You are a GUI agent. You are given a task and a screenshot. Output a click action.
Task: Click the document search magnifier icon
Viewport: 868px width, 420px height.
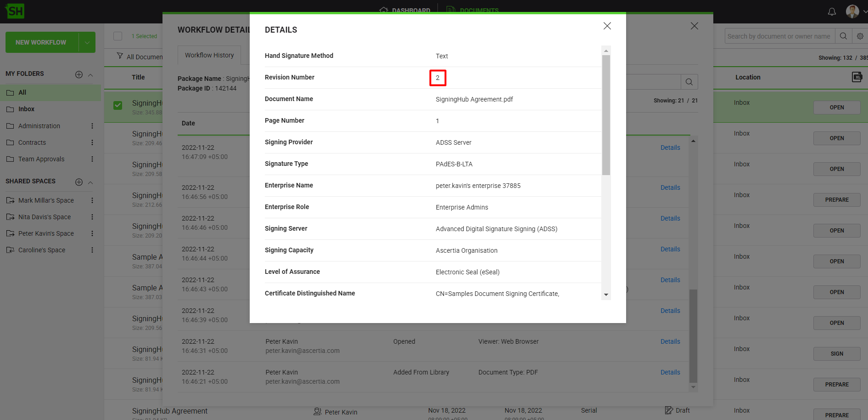click(x=843, y=36)
